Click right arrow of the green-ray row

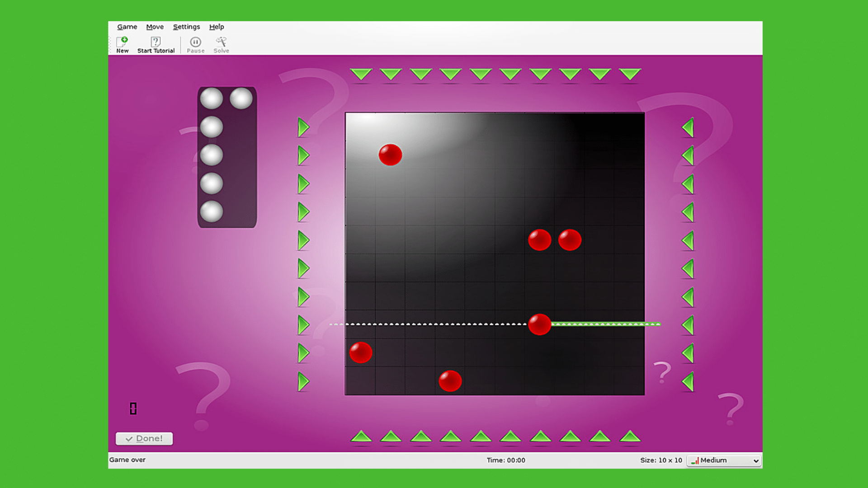pos(688,325)
